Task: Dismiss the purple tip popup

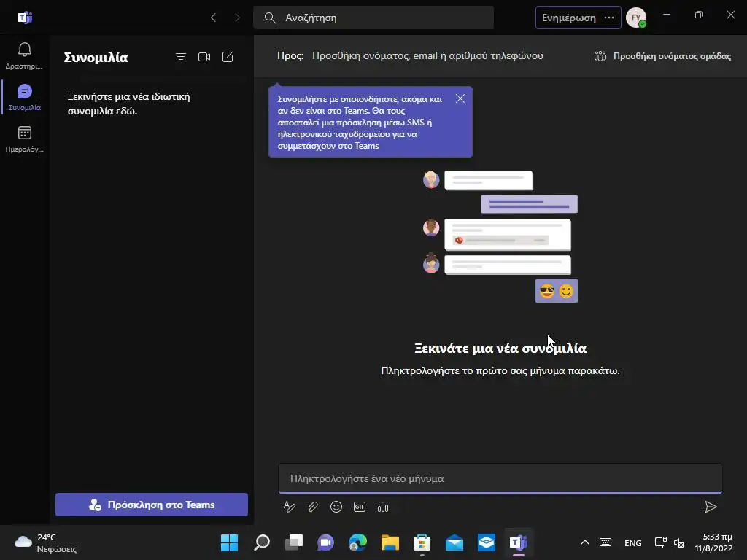Action: click(460, 98)
